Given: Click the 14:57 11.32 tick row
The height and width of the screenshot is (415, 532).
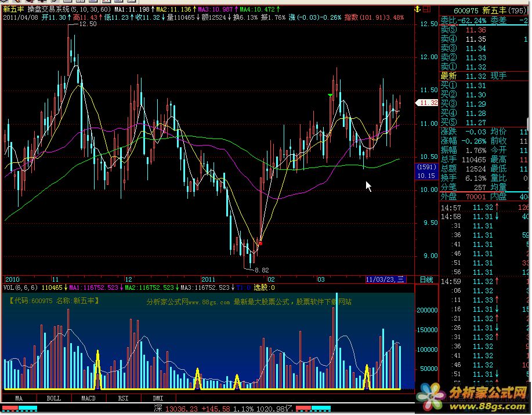Looking at the screenshot, I should click(x=484, y=207).
